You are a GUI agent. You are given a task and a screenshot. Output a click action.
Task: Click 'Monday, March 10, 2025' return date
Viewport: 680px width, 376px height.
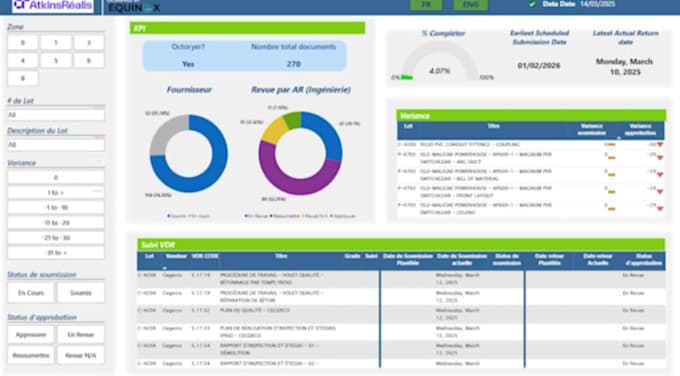coord(624,66)
